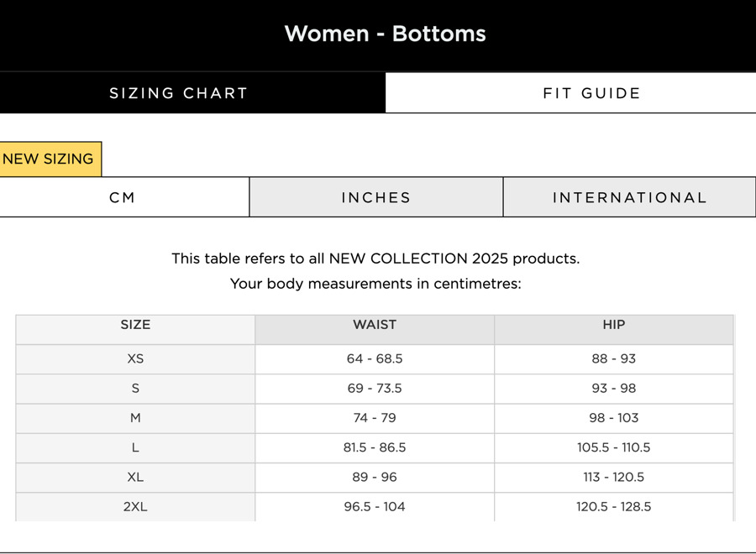Select the XS size row label

point(135,358)
